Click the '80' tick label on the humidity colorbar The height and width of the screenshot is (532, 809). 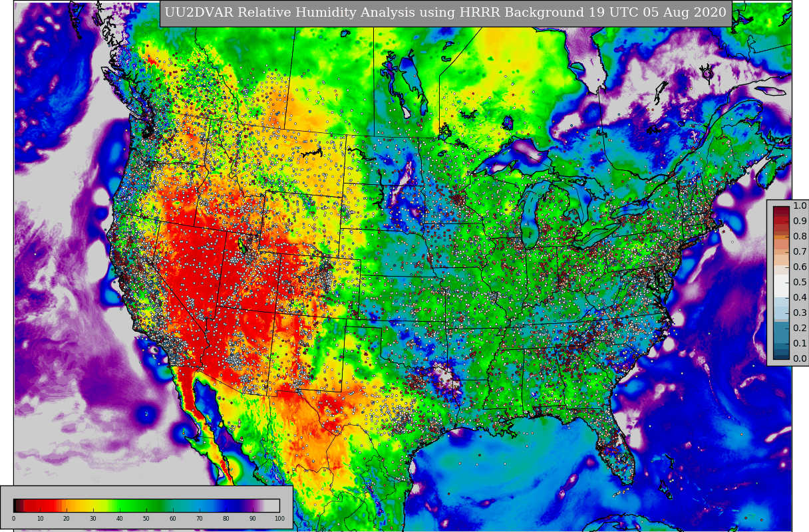[x=226, y=519]
